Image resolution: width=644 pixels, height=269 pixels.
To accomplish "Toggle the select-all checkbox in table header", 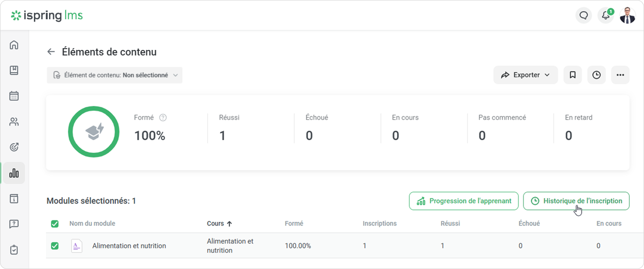I will (x=55, y=223).
